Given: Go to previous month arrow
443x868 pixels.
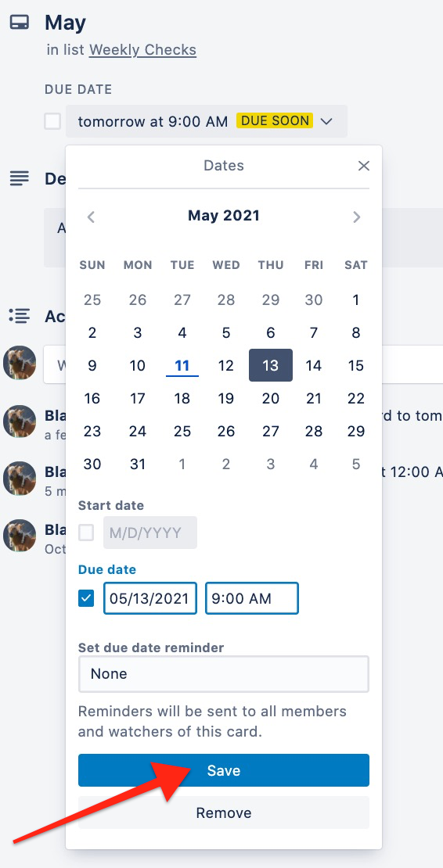Looking at the screenshot, I should [92, 217].
